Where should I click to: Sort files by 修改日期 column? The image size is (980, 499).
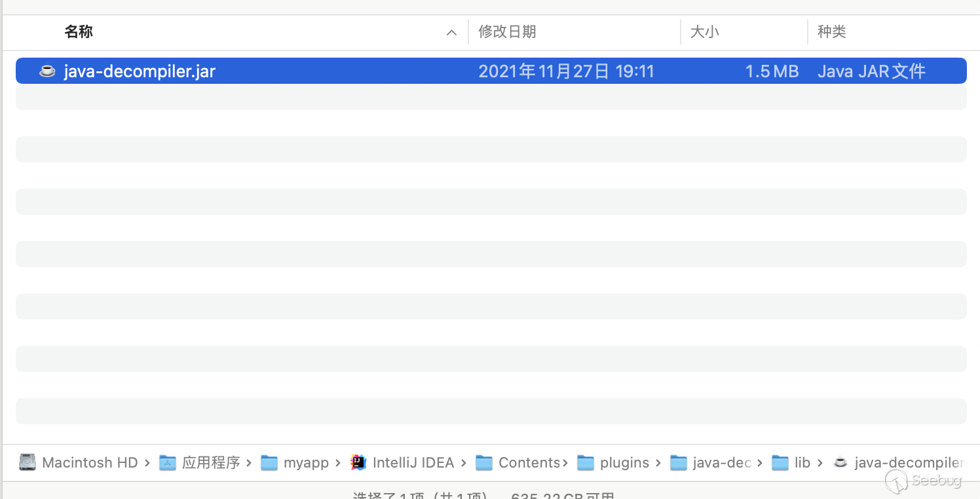pos(507,31)
